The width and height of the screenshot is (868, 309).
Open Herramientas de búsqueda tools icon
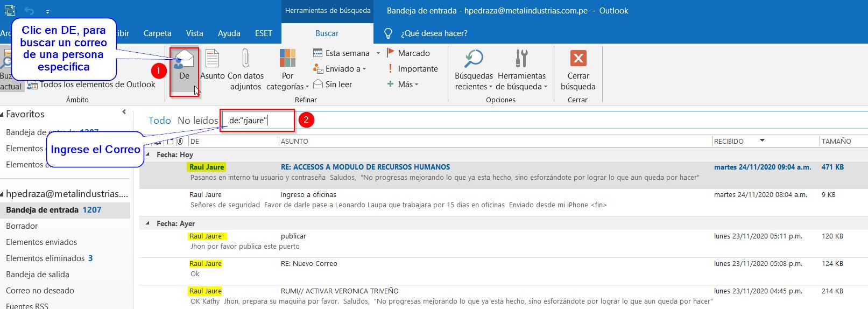tap(521, 58)
